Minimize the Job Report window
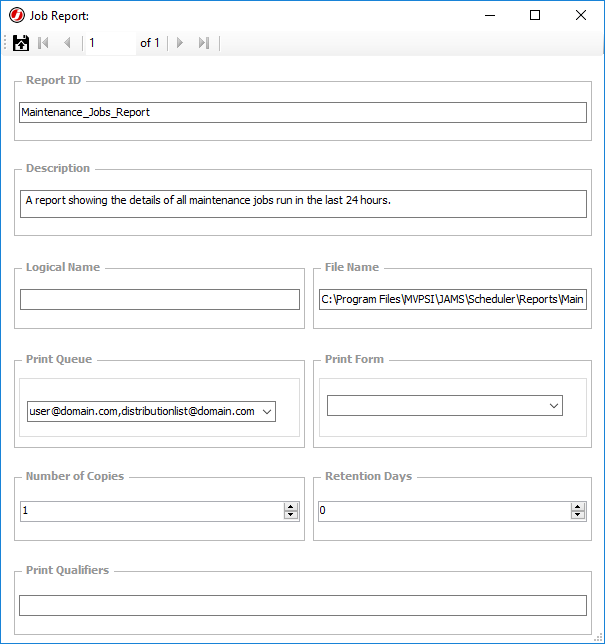The height and width of the screenshot is (644, 605). [x=490, y=16]
